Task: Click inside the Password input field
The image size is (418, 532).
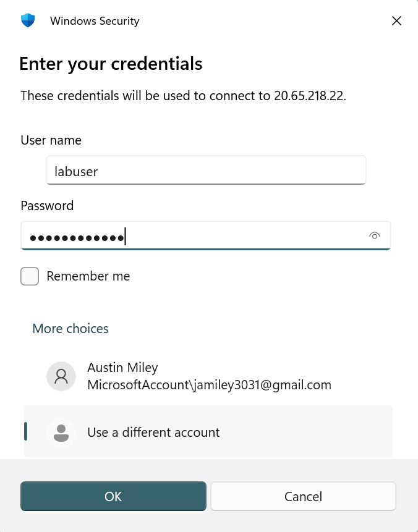Action: click(x=192, y=235)
